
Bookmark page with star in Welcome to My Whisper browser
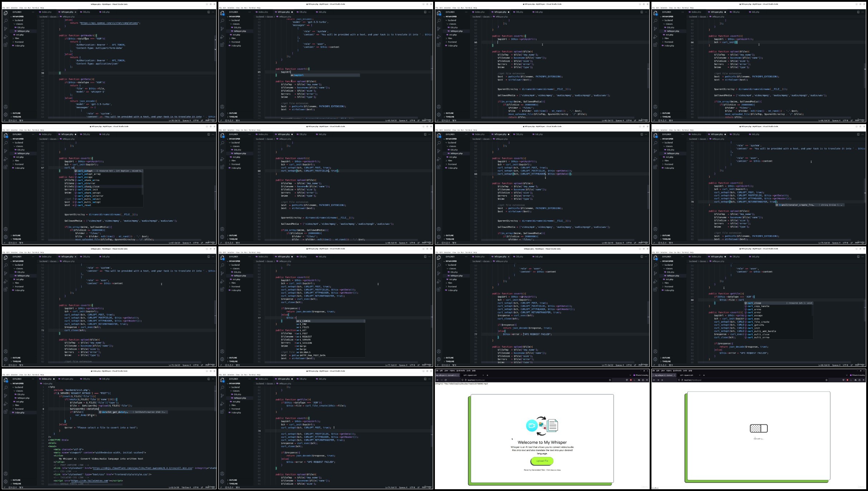[x=610, y=380]
